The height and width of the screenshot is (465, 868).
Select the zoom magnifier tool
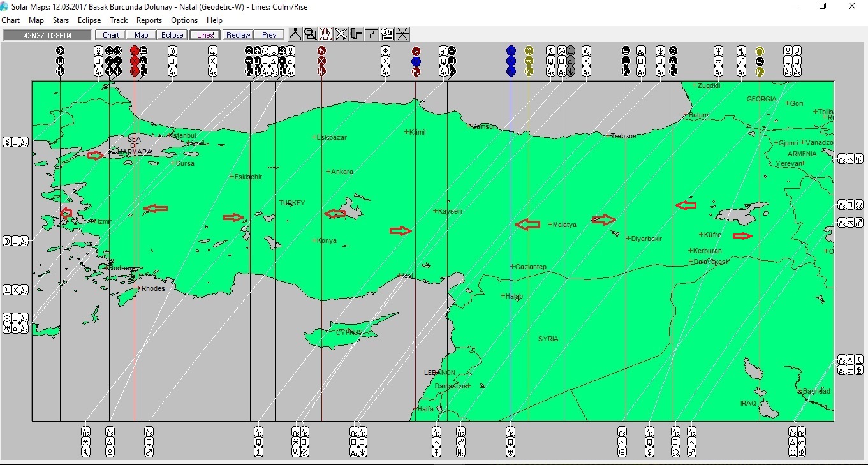point(310,33)
